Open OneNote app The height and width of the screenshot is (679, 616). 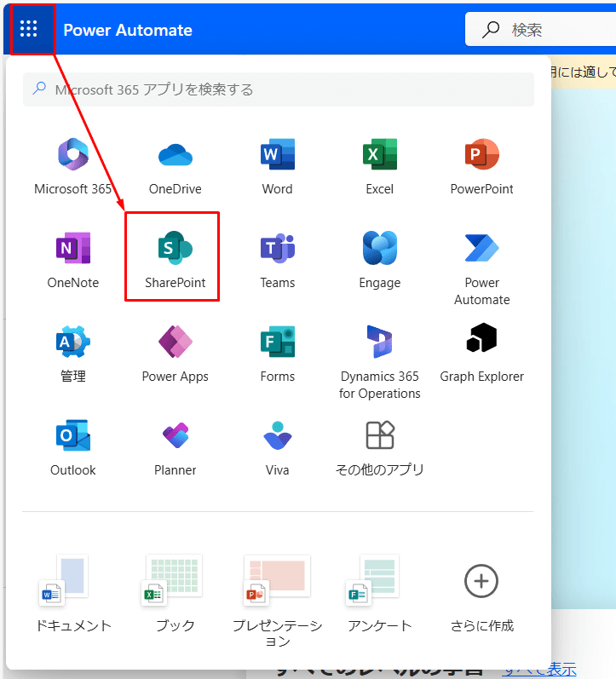point(73,260)
